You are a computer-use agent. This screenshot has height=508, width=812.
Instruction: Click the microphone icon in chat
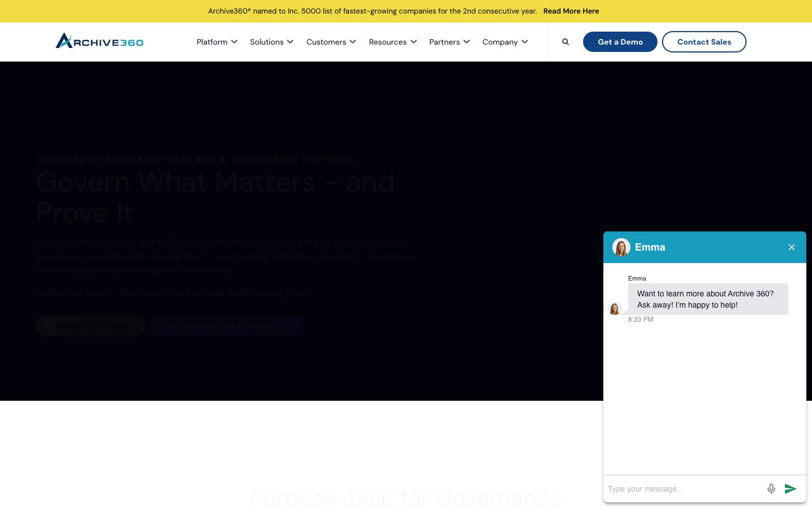tap(771, 489)
